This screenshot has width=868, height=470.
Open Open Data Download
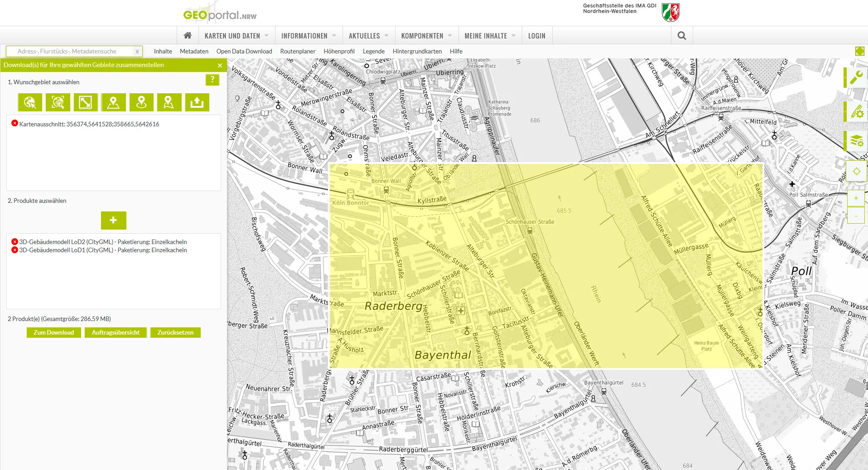[x=244, y=51]
